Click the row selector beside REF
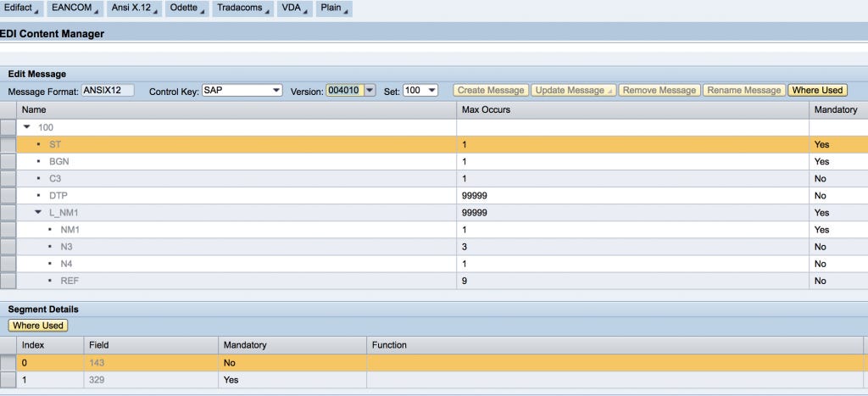 [x=8, y=281]
